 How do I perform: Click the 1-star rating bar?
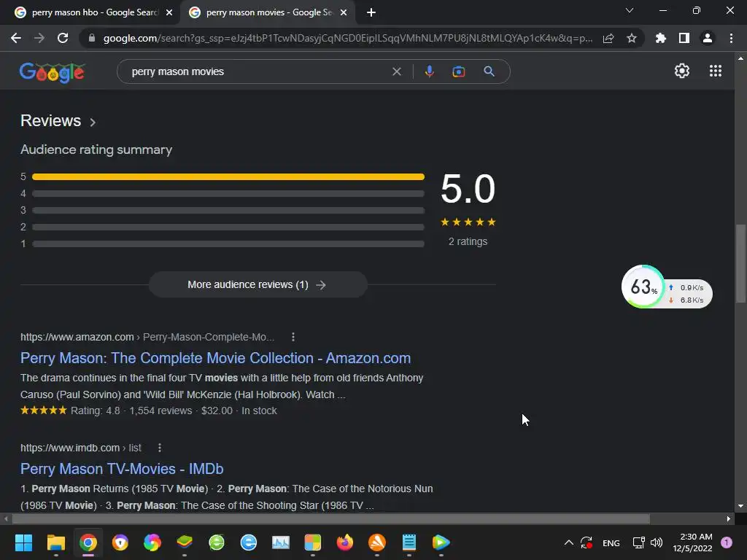[x=228, y=244]
